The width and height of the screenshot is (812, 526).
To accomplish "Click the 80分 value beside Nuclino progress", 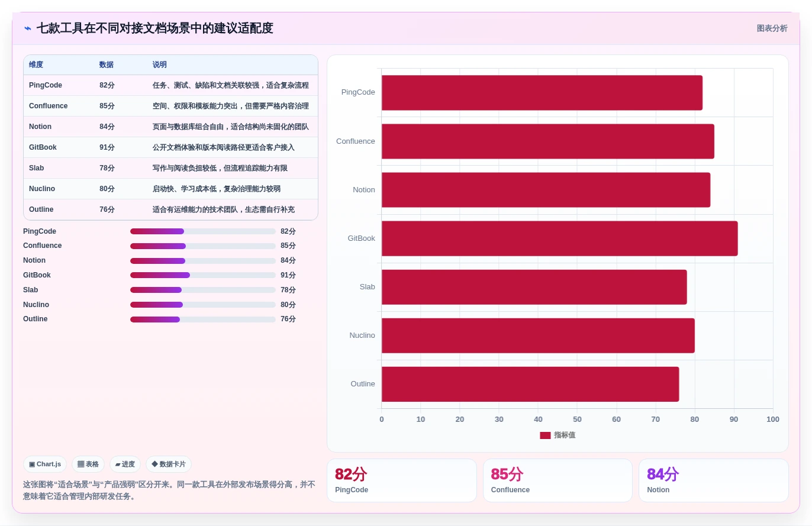I will click(288, 305).
